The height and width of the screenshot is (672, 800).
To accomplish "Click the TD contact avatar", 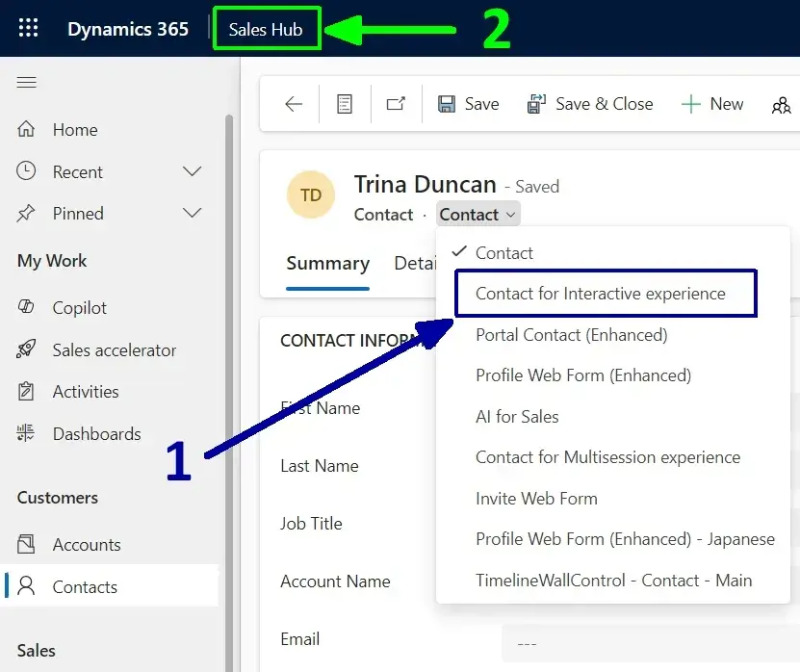I will [311, 194].
